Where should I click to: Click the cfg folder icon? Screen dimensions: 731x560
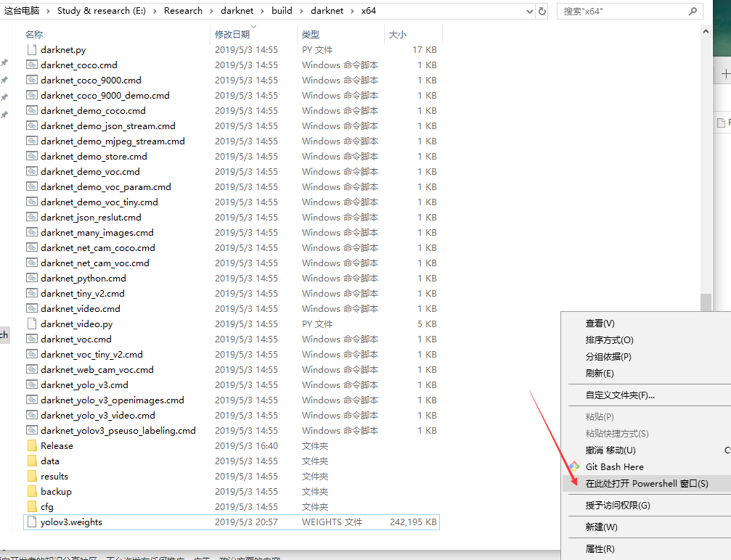click(x=32, y=506)
